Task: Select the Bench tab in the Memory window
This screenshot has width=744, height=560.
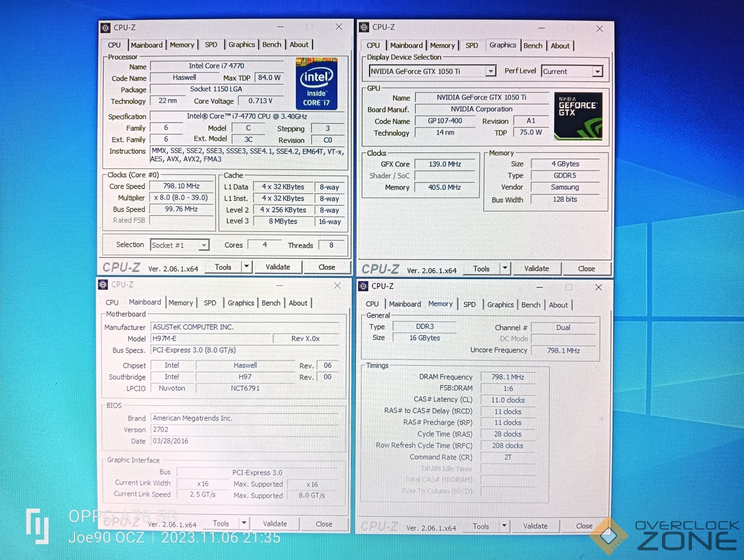Action: point(531,304)
